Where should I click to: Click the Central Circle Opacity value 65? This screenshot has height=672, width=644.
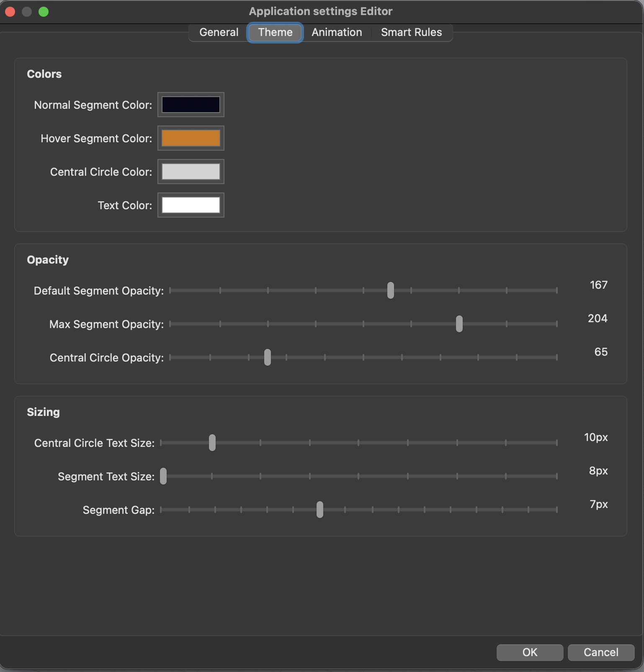601,352
